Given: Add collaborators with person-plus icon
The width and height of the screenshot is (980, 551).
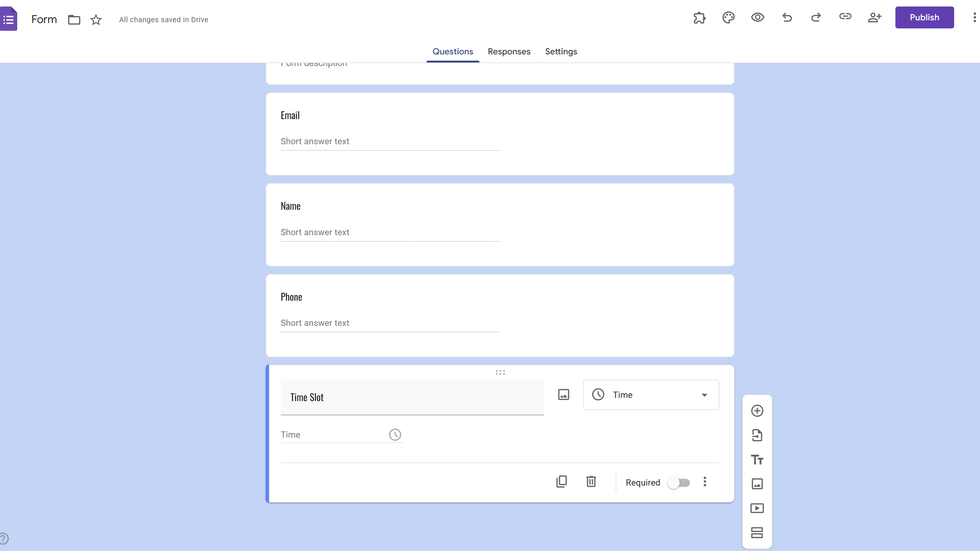Looking at the screenshot, I should tap(874, 18).
